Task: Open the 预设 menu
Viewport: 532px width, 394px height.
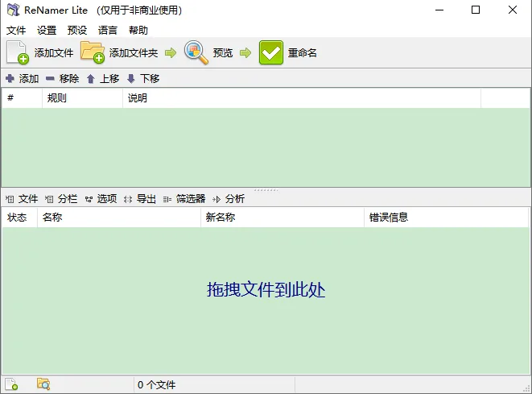Action: point(77,31)
